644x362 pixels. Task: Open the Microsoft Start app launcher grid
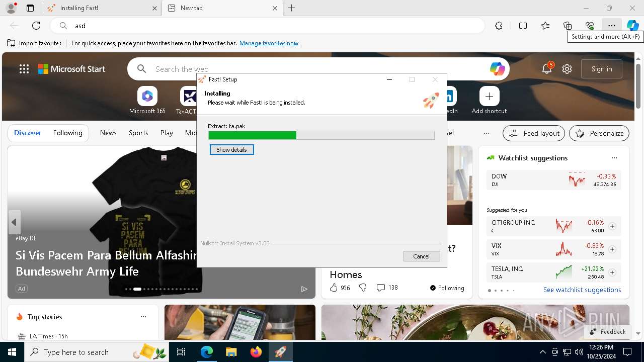point(24,69)
